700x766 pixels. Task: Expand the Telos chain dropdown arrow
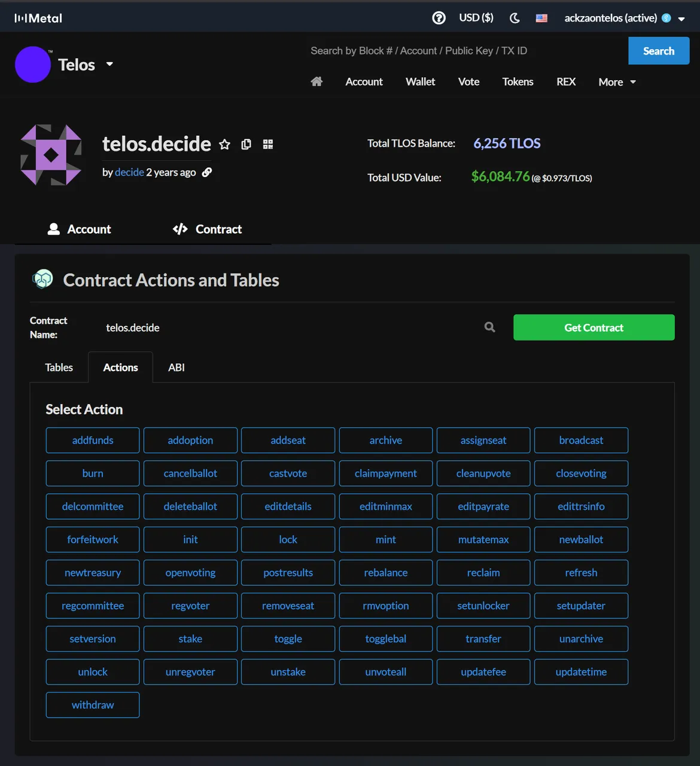coord(109,64)
